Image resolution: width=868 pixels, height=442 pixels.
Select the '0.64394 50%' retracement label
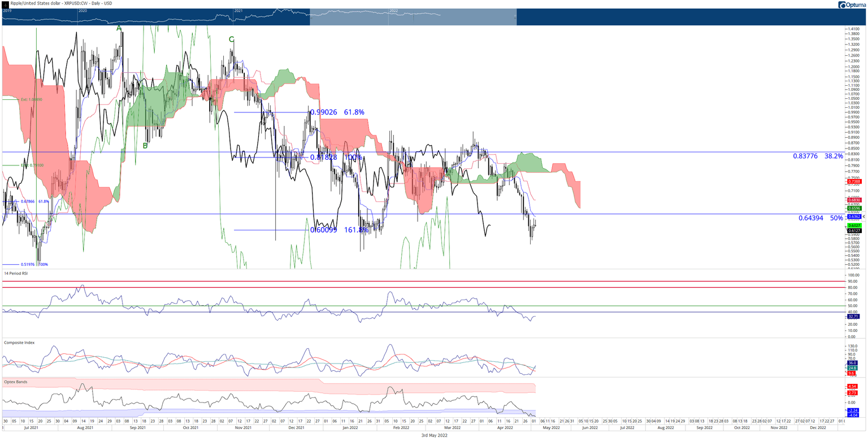pos(821,218)
